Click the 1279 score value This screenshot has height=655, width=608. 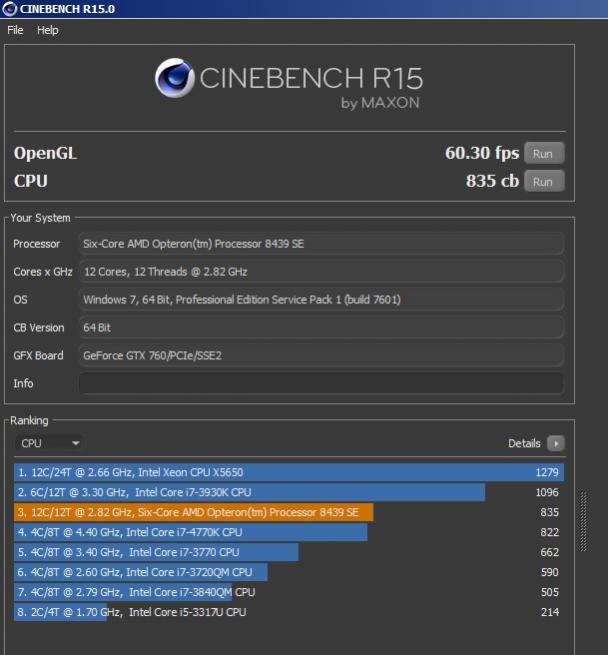coord(547,472)
